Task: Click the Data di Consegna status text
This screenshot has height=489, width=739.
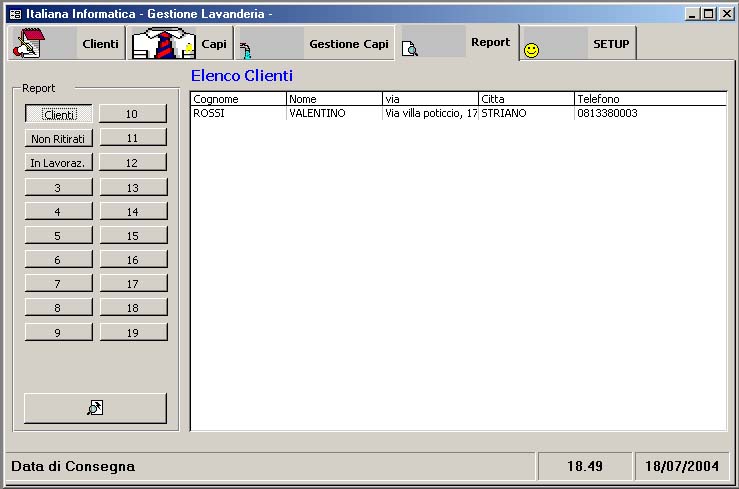Action: pyautogui.click(x=73, y=466)
